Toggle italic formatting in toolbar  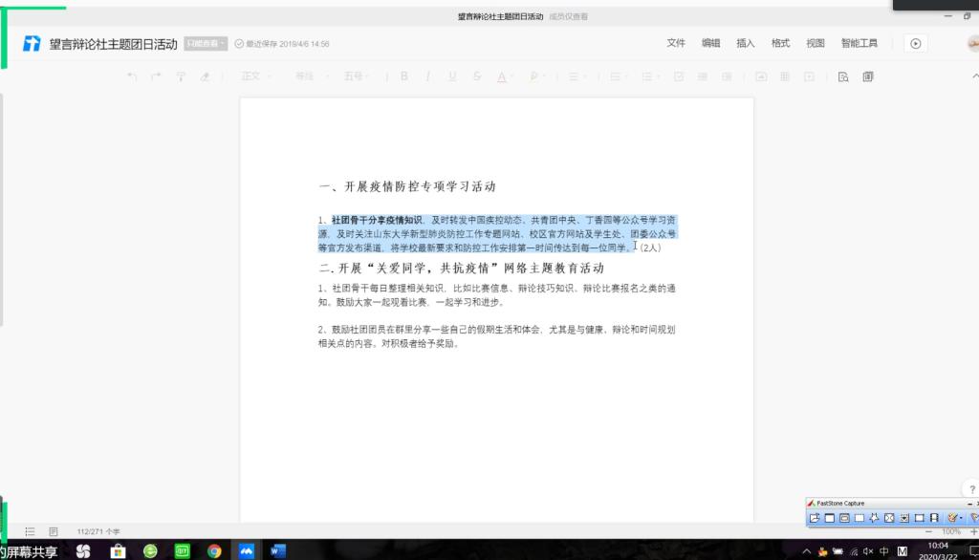[427, 76]
